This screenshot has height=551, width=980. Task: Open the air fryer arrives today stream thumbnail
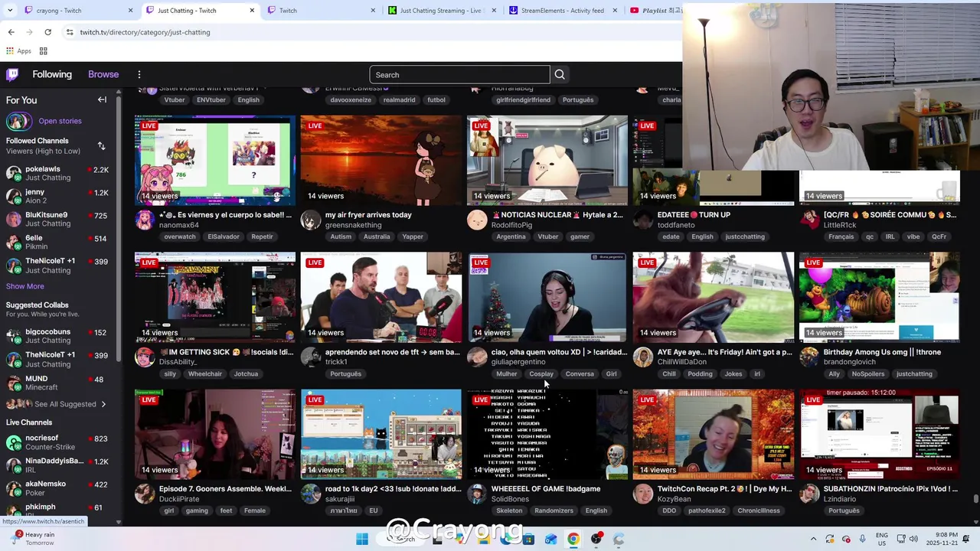(381, 160)
